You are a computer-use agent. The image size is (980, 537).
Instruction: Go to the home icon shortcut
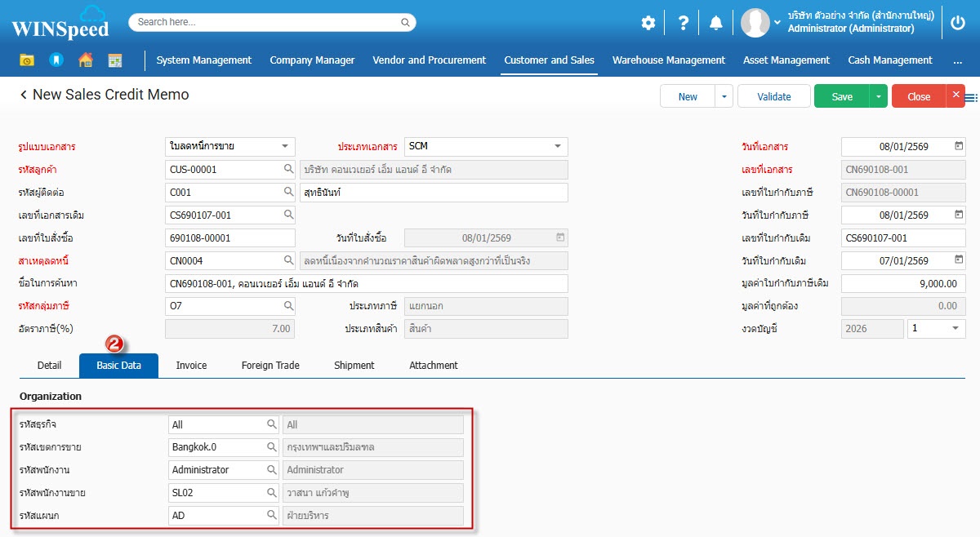click(x=85, y=60)
